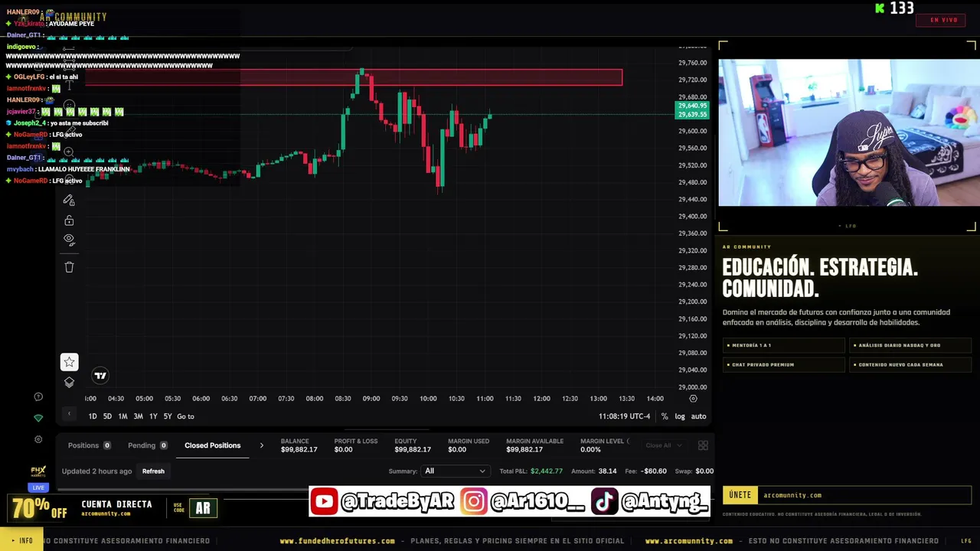Click the TikTok icon in the social banner
The image size is (980, 551).
(604, 502)
